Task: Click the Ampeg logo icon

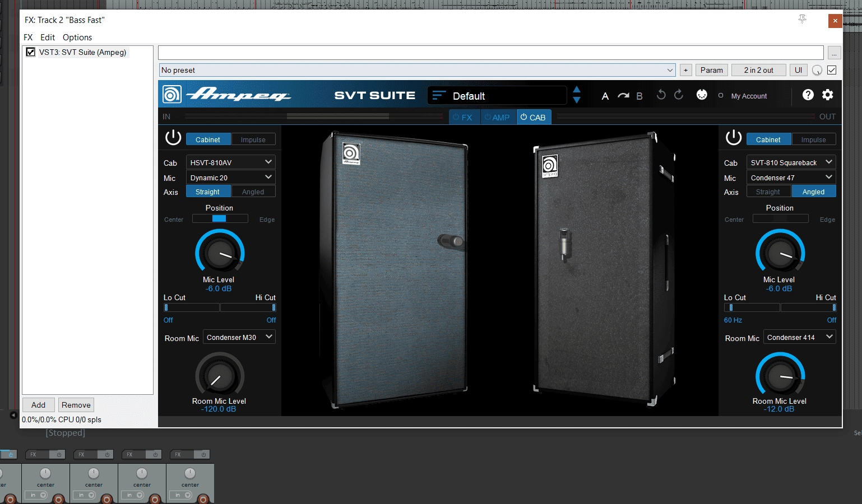Action: click(172, 95)
